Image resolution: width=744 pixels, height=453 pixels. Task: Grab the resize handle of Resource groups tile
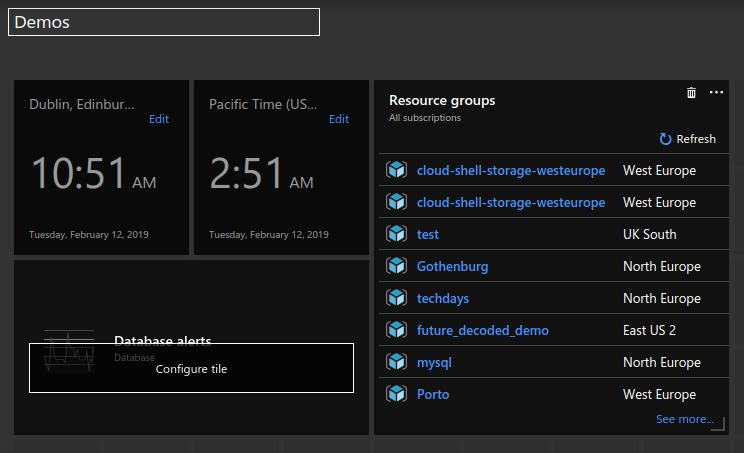click(719, 425)
